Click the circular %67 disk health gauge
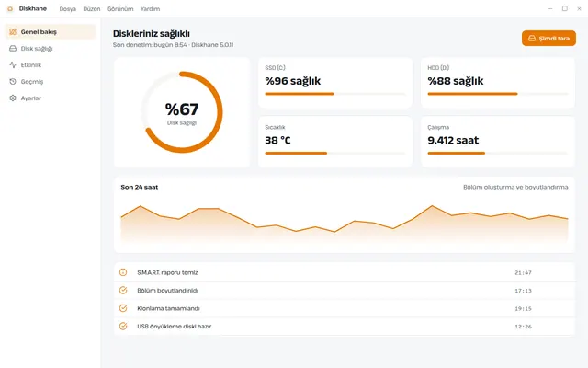This screenshot has height=368, width=588. (182, 112)
